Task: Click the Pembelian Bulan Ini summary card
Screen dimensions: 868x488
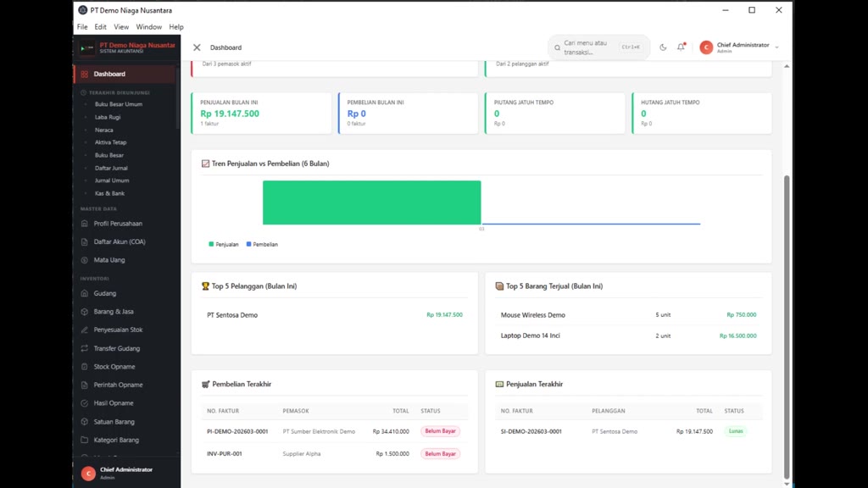Action: pos(408,113)
